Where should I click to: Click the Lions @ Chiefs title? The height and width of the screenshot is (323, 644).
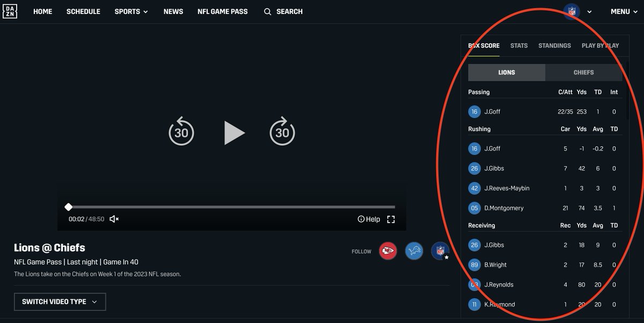[x=49, y=248]
